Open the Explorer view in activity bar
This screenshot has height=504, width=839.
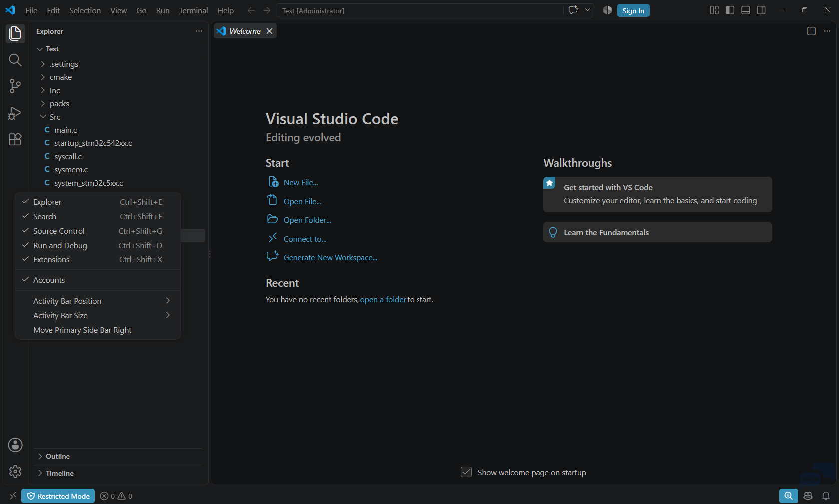point(15,33)
